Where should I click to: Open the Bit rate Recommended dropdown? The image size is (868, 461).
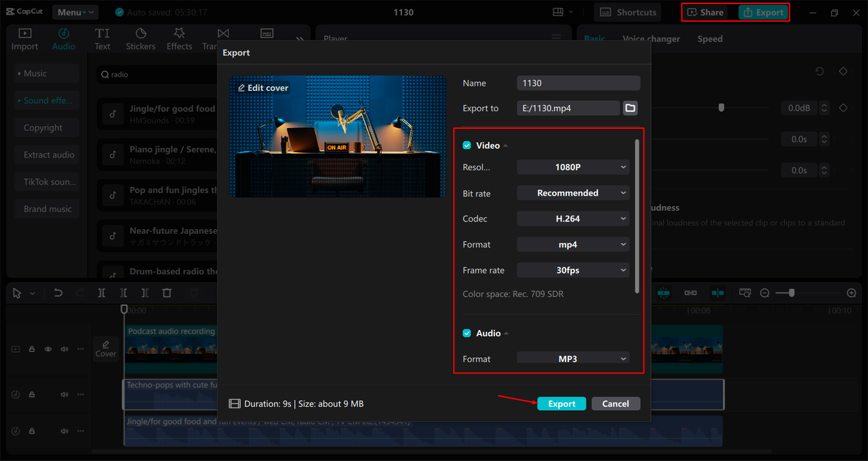point(573,193)
